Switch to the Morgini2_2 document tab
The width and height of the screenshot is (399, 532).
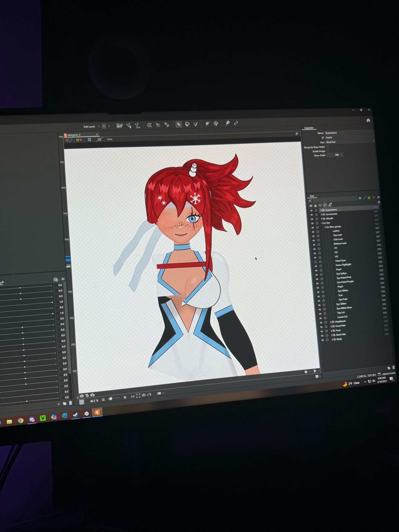(x=81, y=135)
